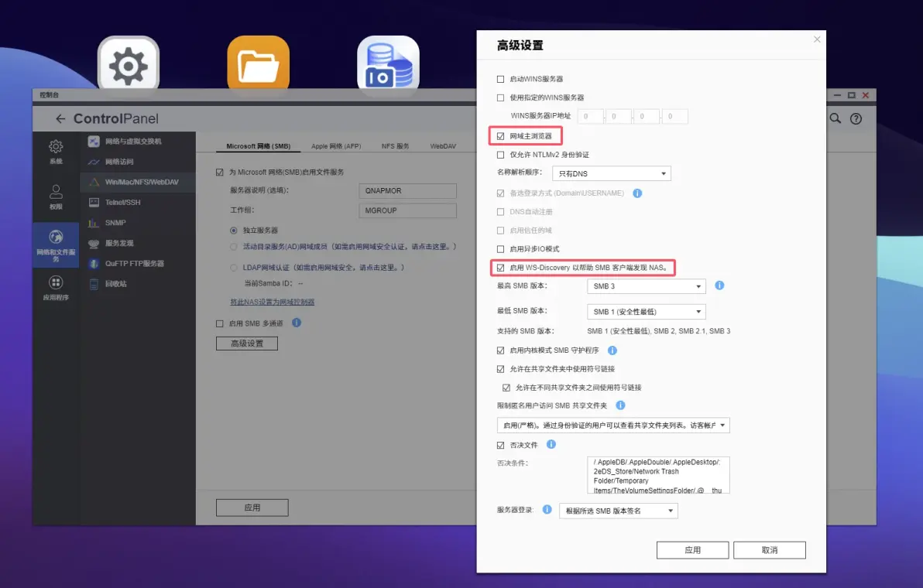
Task: Switch to WebDAV tab
Action: (443, 145)
